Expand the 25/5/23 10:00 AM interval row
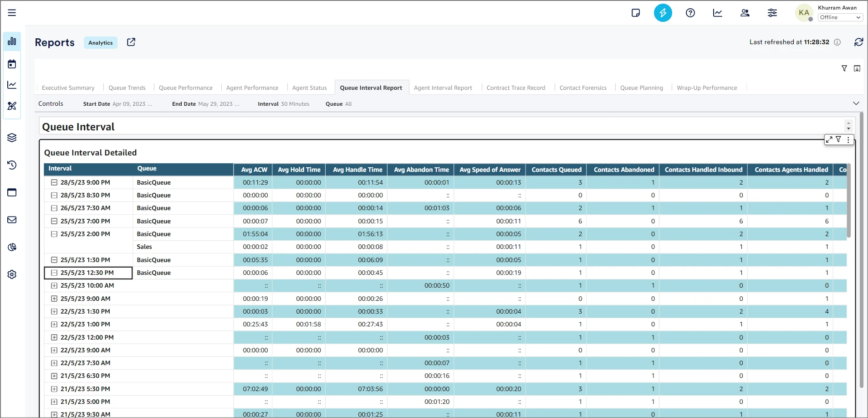Screen dimensions: 868x418 54,286
